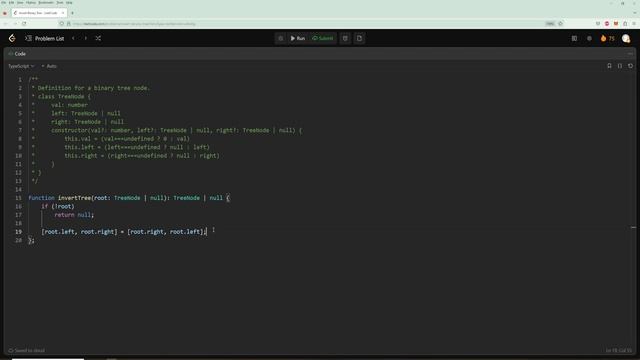The height and width of the screenshot is (360, 640).
Task: Click line number 19 in gutter
Action: (x=18, y=232)
